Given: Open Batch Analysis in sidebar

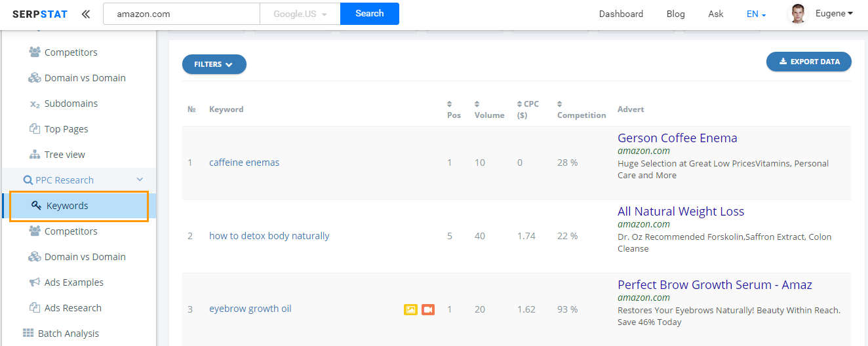Looking at the screenshot, I should (68, 334).
